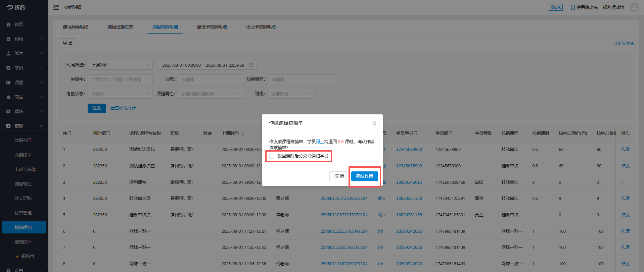This screenshot has width=644, height=272.
Task: Click 取消 button in dialog
Action: [339, 176]
